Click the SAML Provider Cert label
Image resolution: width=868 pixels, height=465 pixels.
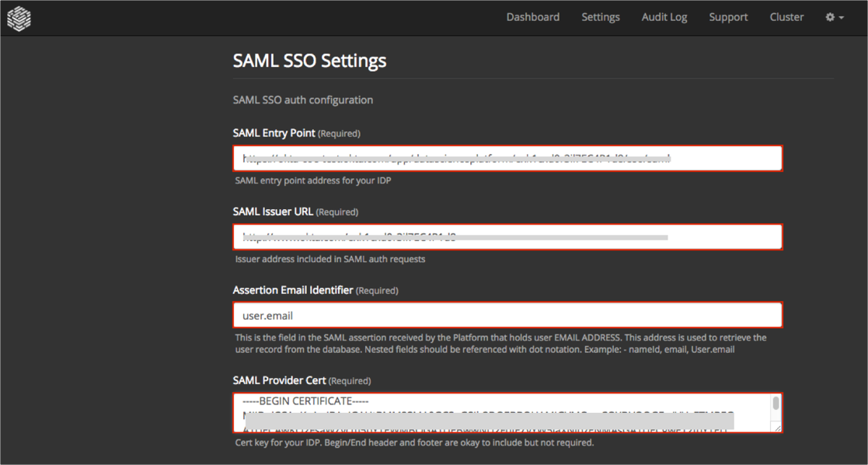click(279, 380)
